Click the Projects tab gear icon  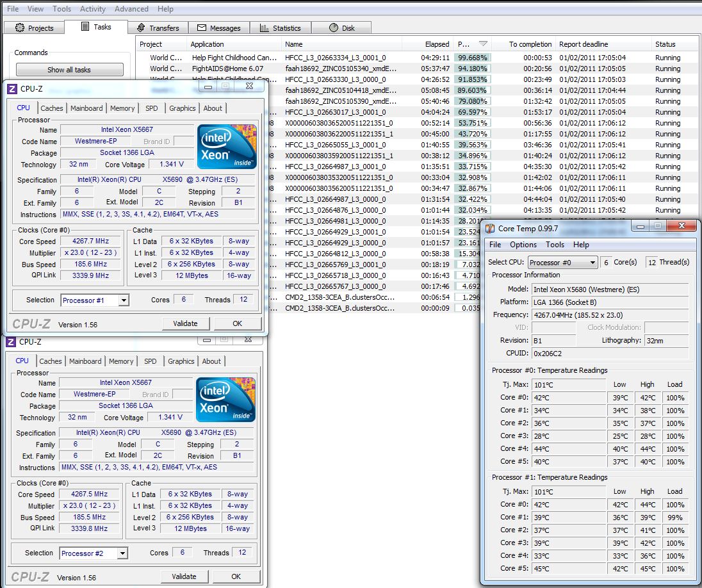[x=20, y=28]
